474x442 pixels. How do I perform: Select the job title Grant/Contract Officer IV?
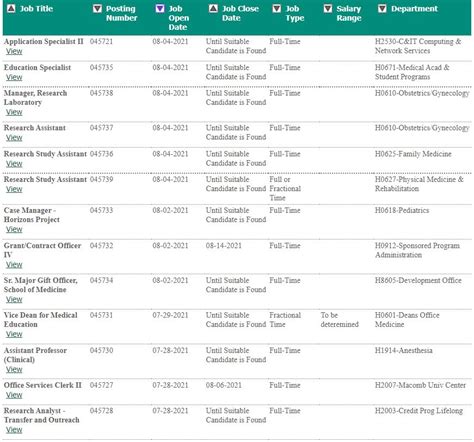pos(42,250)
